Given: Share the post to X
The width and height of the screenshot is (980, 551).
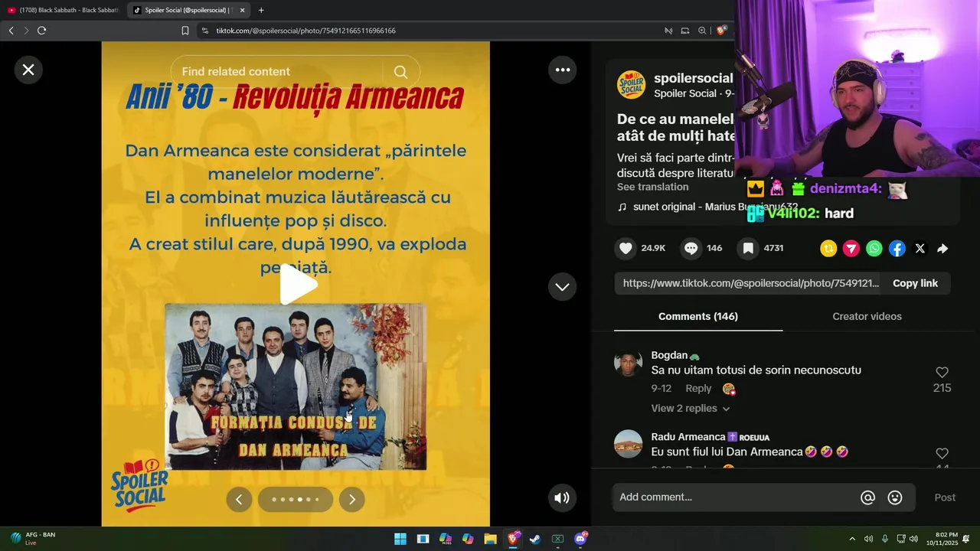Looking at the screenshot, I should (920, 249).
